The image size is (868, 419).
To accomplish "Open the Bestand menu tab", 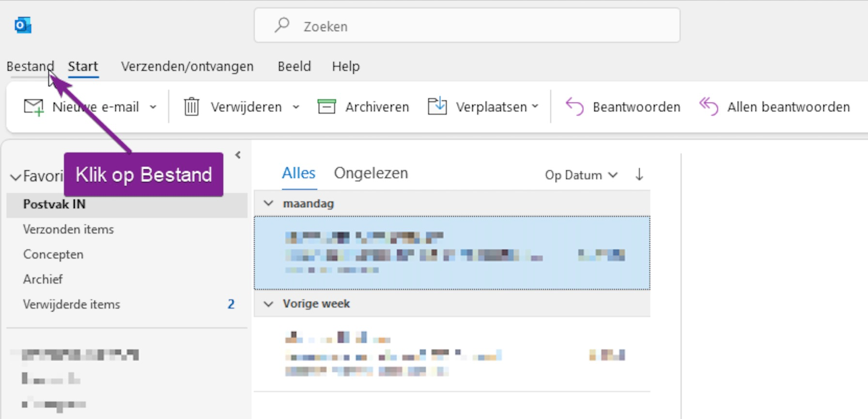I will point(30,66).
